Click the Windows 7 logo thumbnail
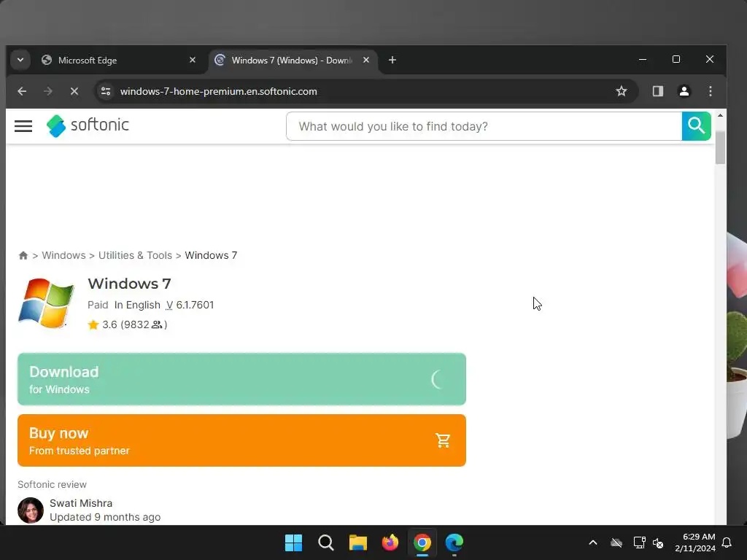Image resolution: width=747 pixels, height=560 pixels. (x=46, y=303)
